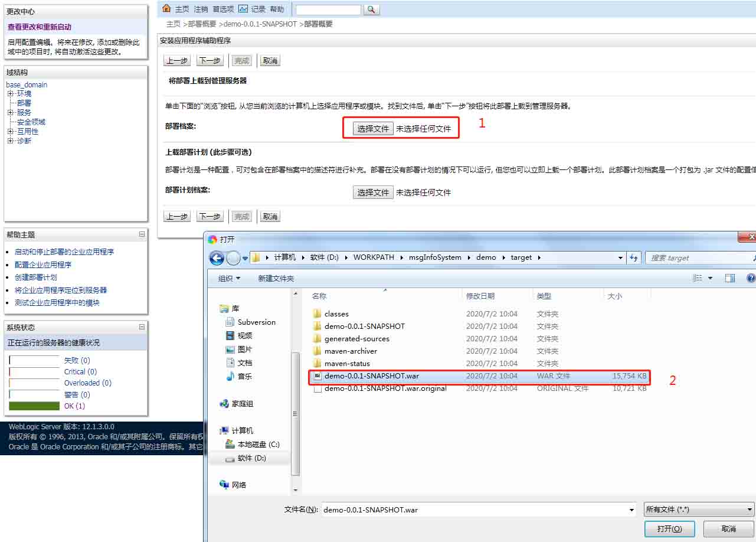Open 启动和停止部署的企业应用程序 help link
The image size is (756, 542).
[x=64, y=252]
